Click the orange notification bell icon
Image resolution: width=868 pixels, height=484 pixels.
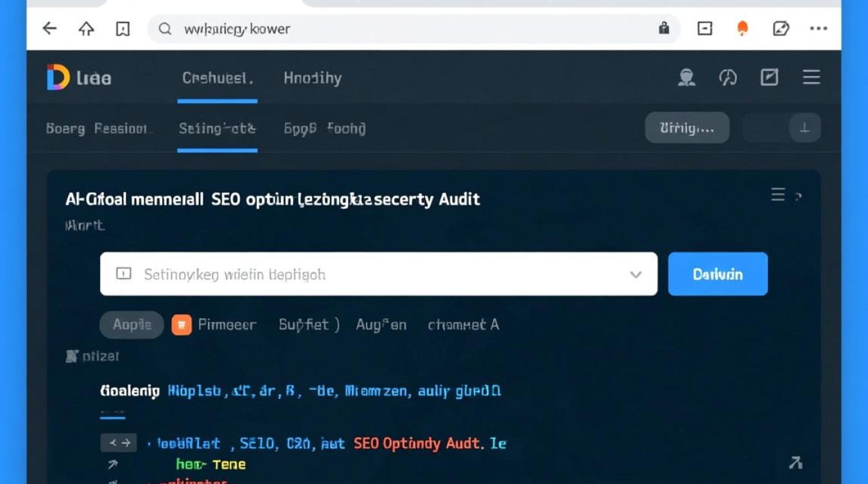743,28
